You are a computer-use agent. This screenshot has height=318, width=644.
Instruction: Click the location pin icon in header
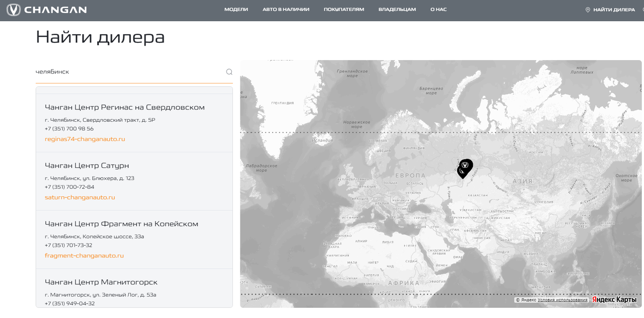point(588,10)
